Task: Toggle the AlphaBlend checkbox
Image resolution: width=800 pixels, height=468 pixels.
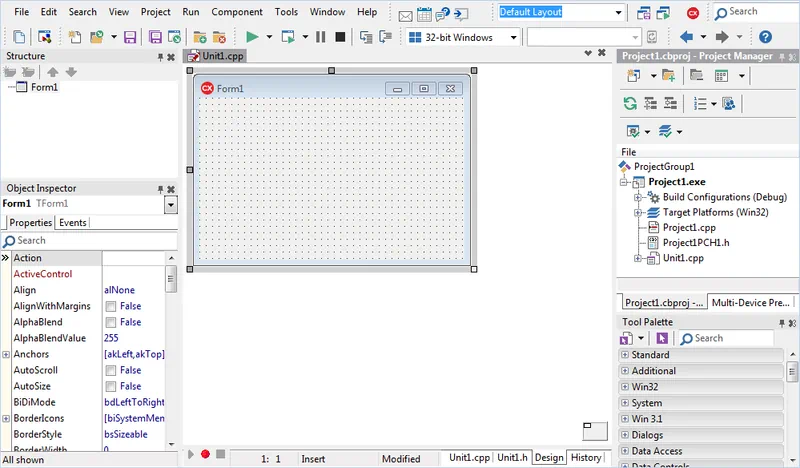Action: click(x=110, y=323)
